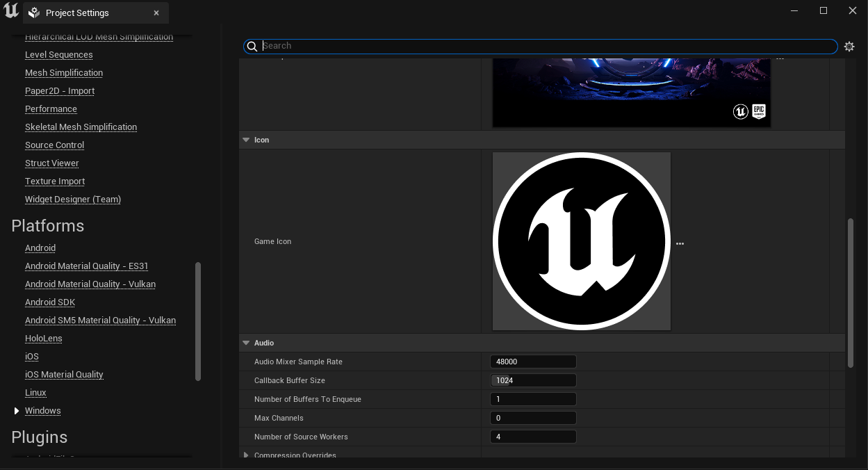Image resolution: width=868 pixels, height=470 pixels.
Task: Click the Number of Source Workers field
Action: click(x=533, y=437)
